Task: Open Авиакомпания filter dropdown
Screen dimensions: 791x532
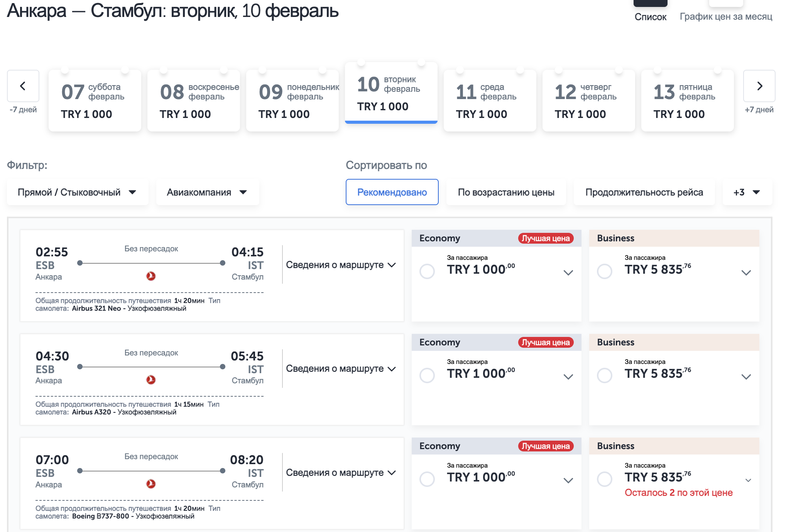Action: [207, 192]
